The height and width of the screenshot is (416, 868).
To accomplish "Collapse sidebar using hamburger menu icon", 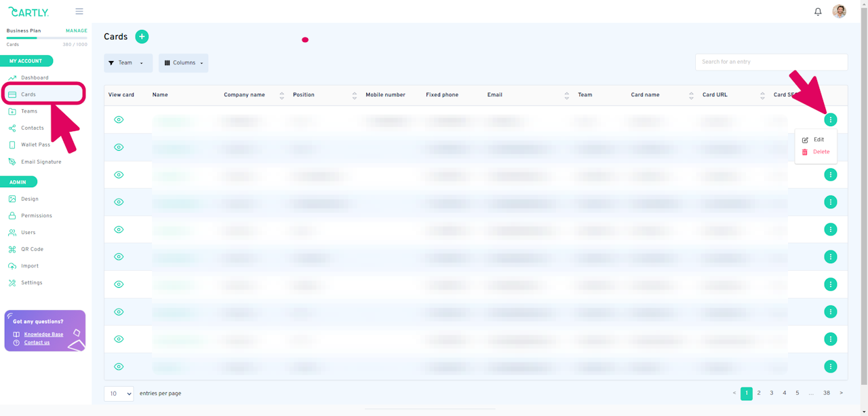I will pyautogui.click(x=79, y=12).
